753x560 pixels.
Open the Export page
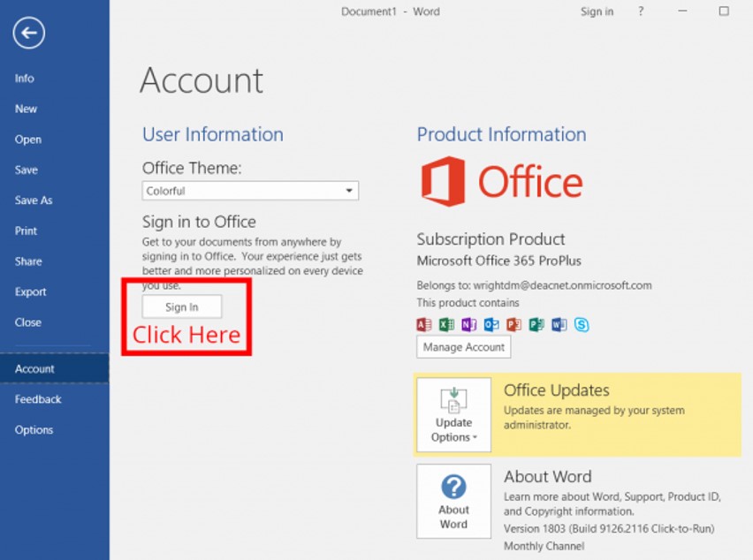(30, 291)
